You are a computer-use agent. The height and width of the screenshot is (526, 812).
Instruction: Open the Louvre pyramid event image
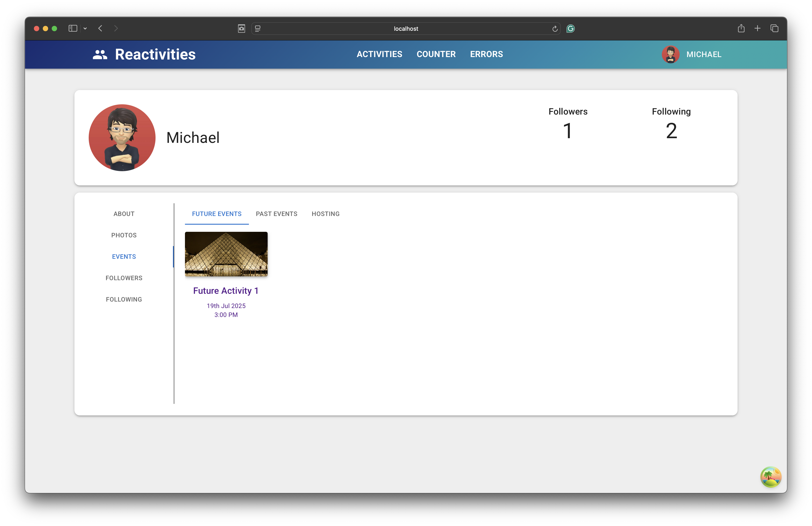[226, 254]
